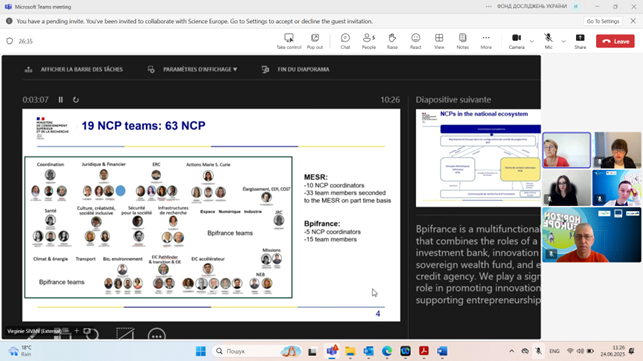Click the muted microphone tray icon
The image size is (643, 361).
[x=538, y=351]
